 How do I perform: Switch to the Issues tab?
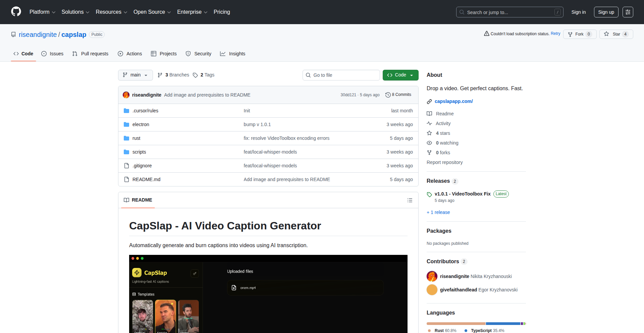52,54
